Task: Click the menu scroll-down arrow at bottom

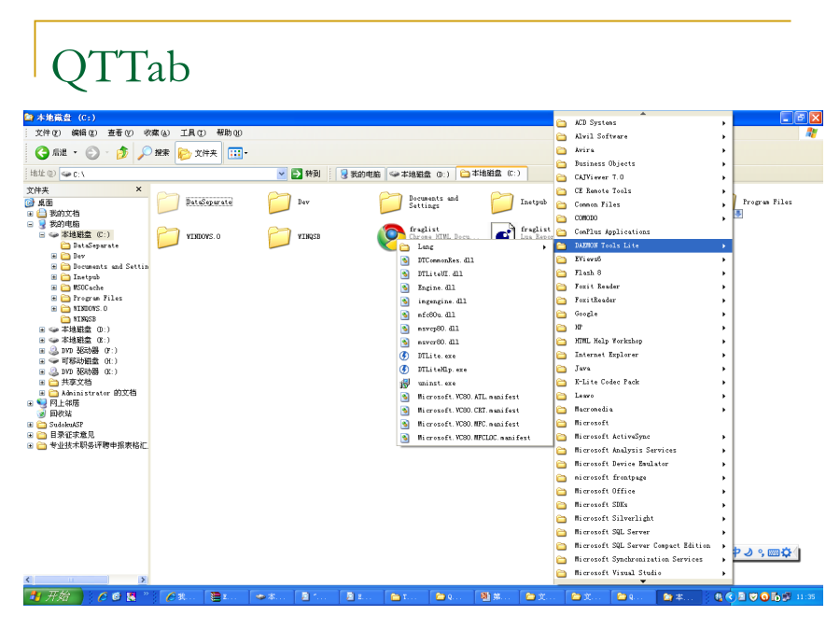Action: pyautogui.click(x=643, y=581)
